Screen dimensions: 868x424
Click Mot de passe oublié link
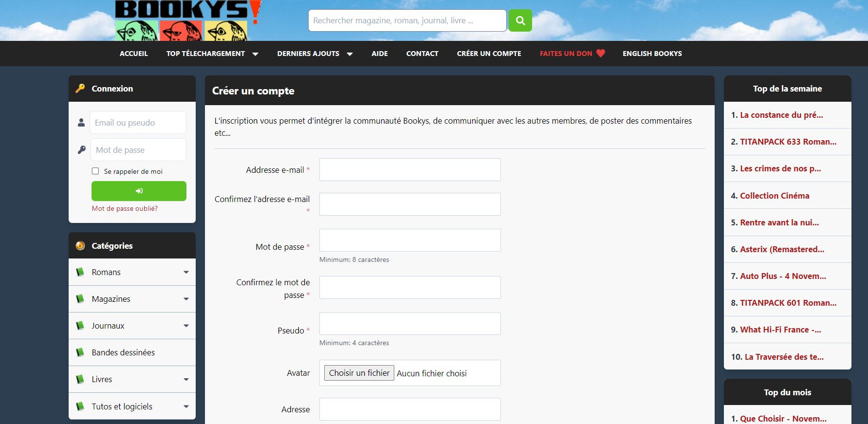pos(125,208)
